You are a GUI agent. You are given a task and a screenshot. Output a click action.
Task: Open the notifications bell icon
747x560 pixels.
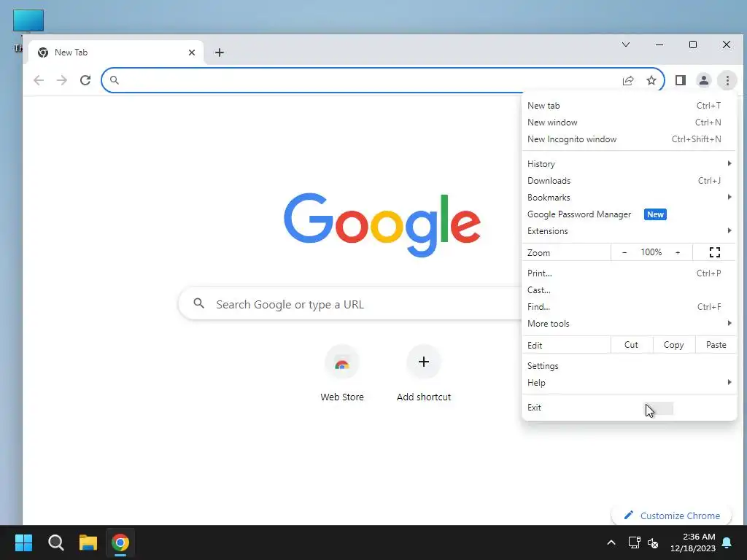(x=727, y=542)
